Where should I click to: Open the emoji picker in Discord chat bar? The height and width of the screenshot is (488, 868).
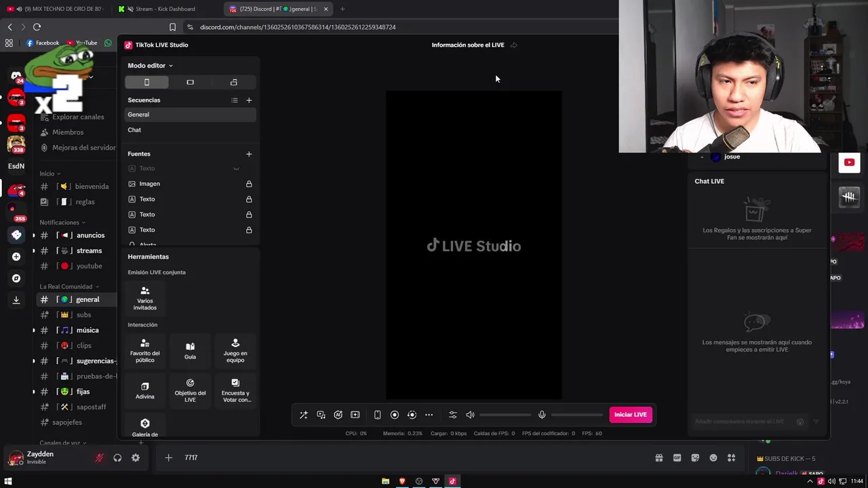[x=713, y=457]
